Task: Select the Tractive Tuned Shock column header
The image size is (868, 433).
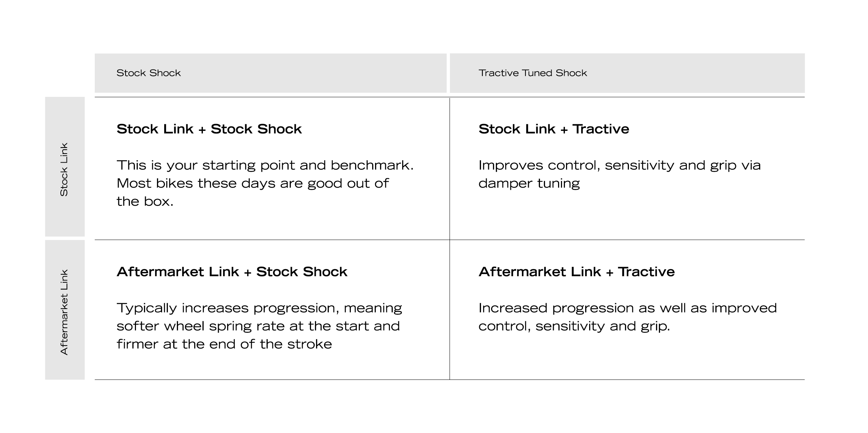Action: 532,73
